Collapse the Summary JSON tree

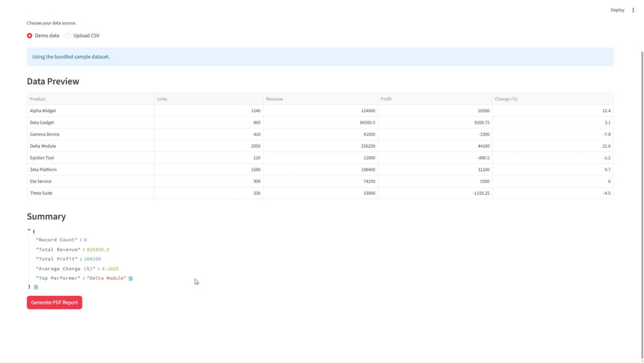(29, 230)
